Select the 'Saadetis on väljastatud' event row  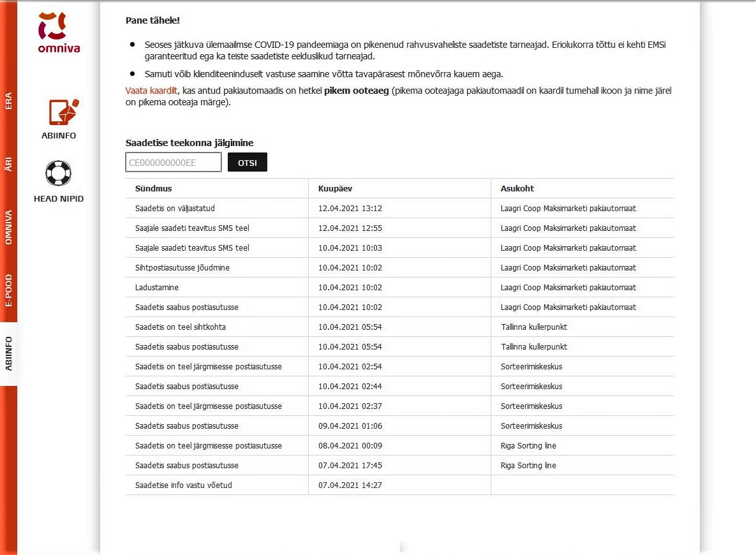click(174, 209)
